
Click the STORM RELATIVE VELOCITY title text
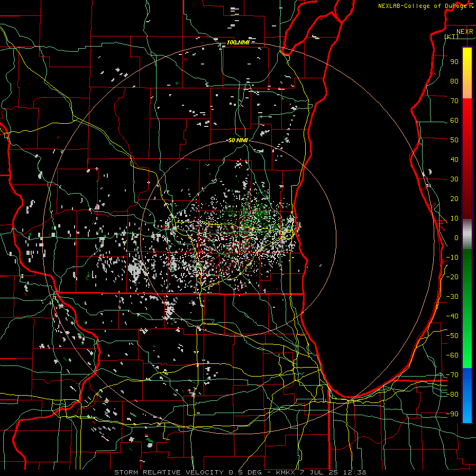tap(169, 472)
